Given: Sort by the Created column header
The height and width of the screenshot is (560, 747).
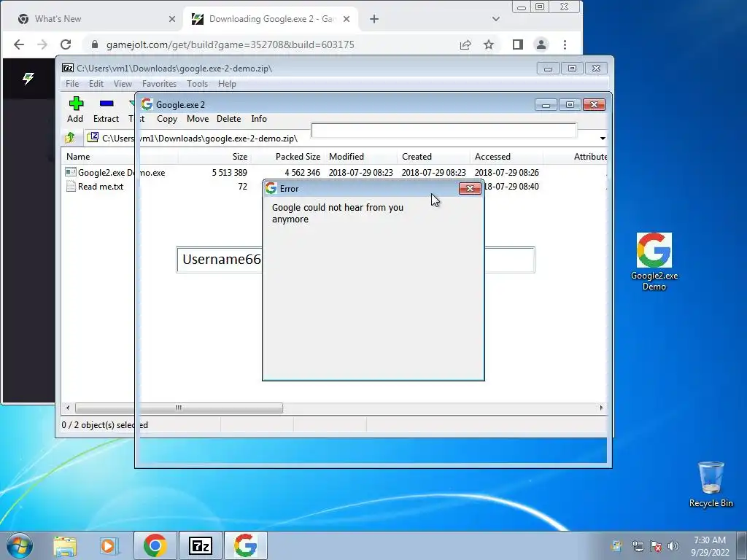Looking at the screenshot, I should coord(433,157).
